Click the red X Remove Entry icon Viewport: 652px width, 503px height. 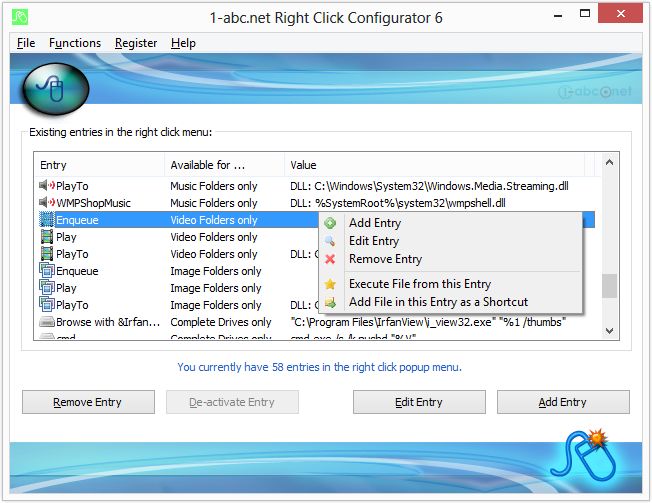click(x=330, y=259)
